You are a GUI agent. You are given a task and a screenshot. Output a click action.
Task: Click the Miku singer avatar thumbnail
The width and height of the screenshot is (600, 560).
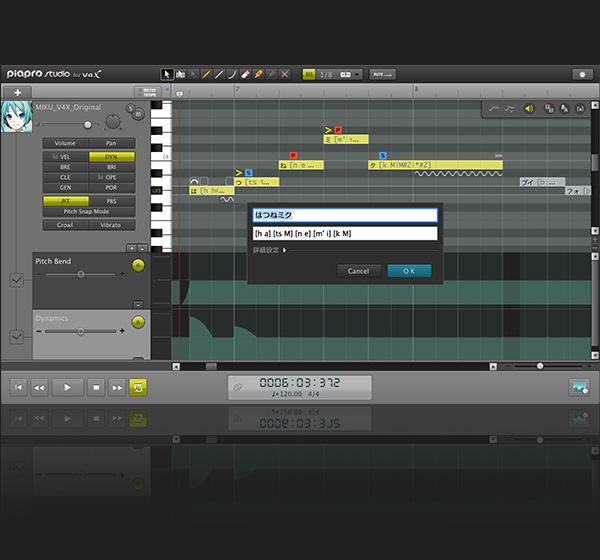(16, 115)
